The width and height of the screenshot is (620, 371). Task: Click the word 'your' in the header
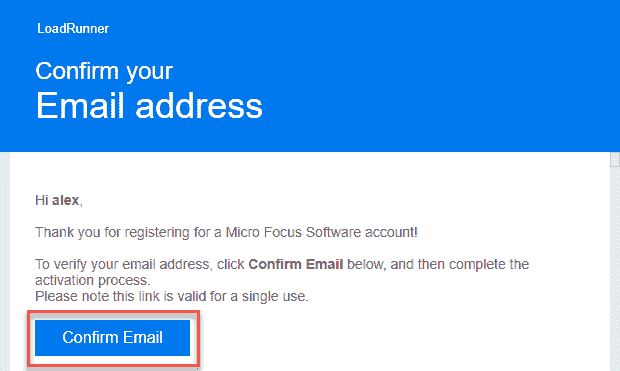click(x=149, y=72)
